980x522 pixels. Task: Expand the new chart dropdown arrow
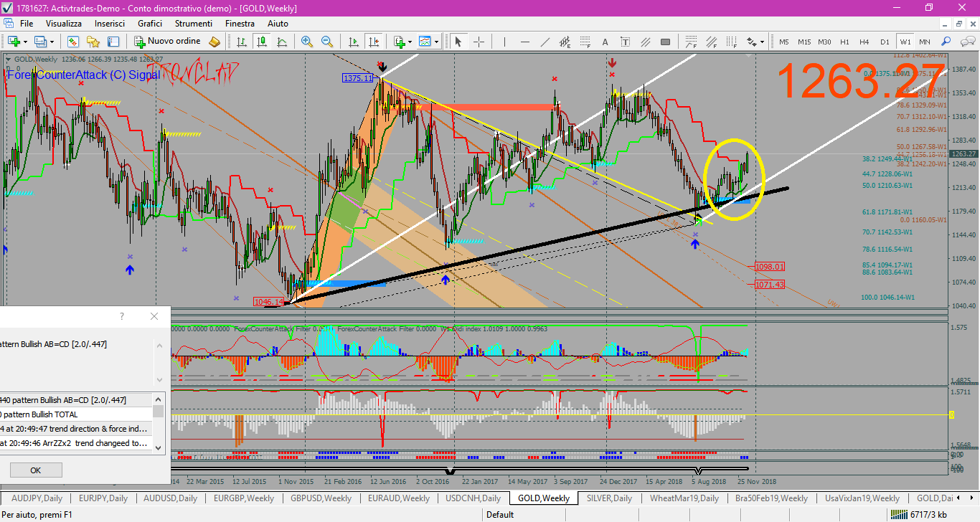(x=25, y=42)
